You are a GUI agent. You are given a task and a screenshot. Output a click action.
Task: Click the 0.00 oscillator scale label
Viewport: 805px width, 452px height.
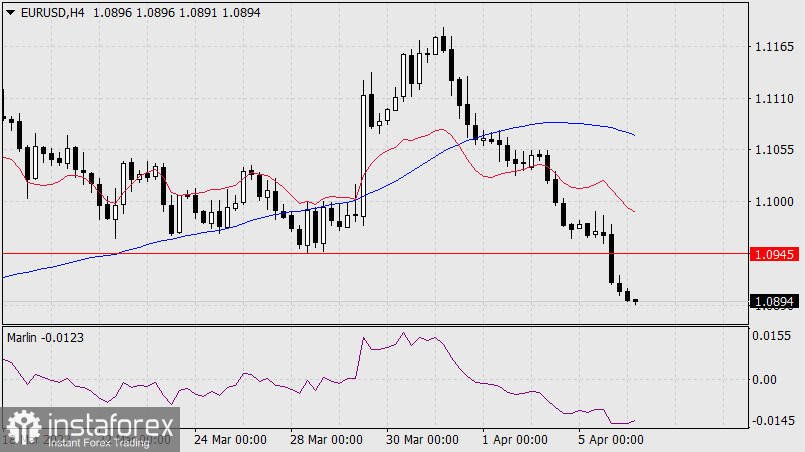(x=764, y=379)
